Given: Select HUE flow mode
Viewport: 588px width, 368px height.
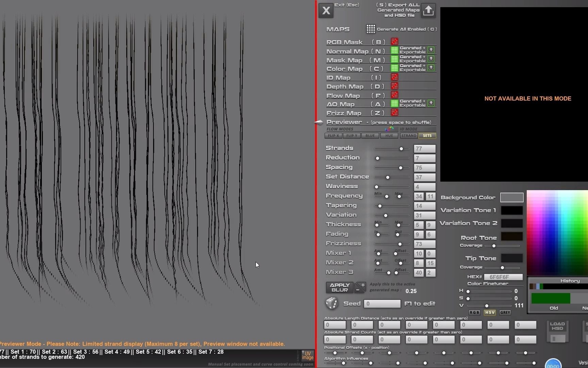Looking at the screenshot, I should click(x=389, y=136).
